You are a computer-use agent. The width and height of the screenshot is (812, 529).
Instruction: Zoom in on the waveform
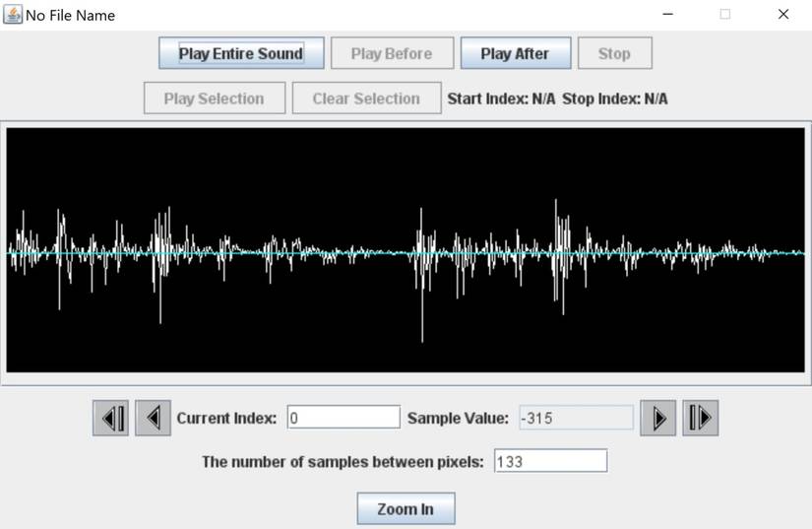point(406,508)
